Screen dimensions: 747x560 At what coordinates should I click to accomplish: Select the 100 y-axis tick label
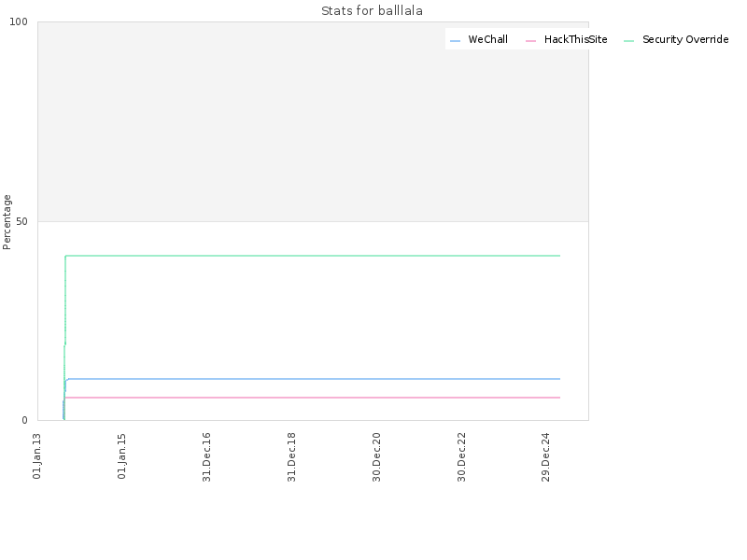tap(19, 21)
